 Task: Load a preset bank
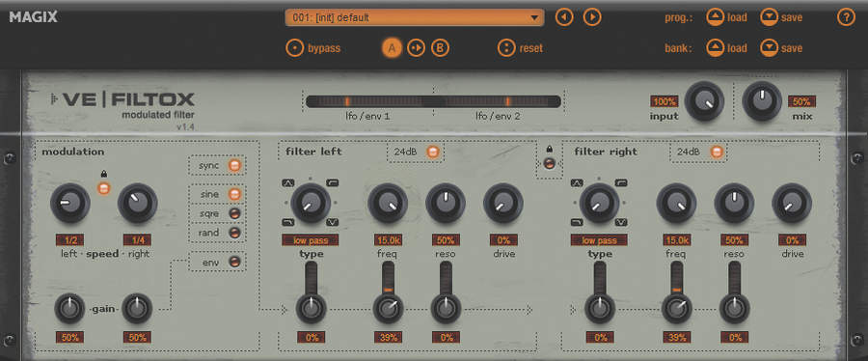[x=727, y=48]
